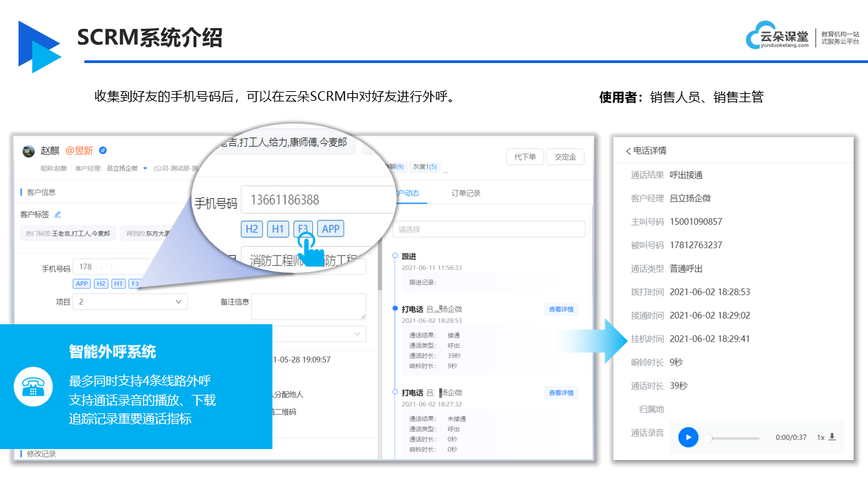Click the 通话时长 39秒 value in 电话详情
Image resolution: width=868 pixels, height=484 pixels.
(679, 385)
